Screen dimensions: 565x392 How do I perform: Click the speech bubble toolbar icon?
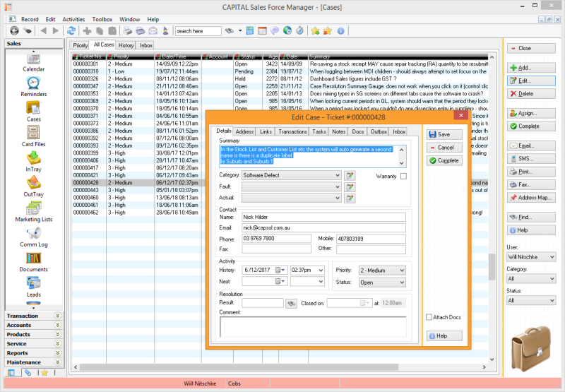pos(275,31)
